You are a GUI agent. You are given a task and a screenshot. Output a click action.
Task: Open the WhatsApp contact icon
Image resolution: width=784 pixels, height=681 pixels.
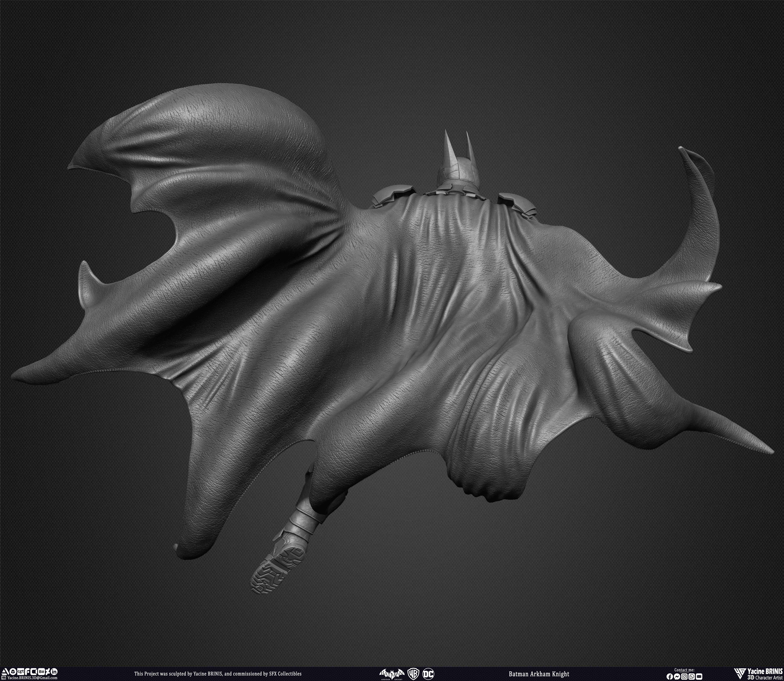click(x=692, y=676)
